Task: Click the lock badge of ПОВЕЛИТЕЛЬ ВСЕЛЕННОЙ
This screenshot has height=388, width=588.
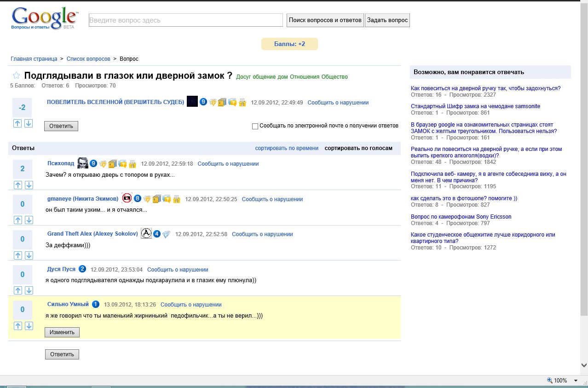Action: [242, 103]
